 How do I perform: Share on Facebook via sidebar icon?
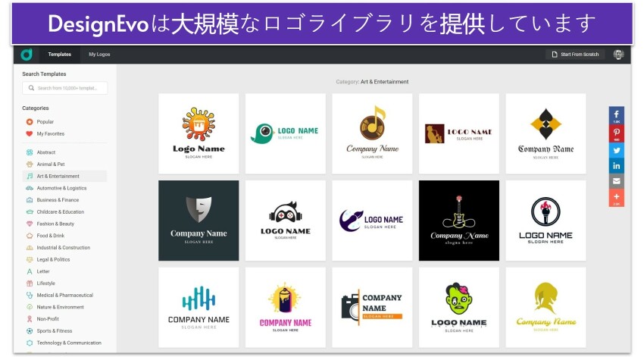click(x=616, y=115)
